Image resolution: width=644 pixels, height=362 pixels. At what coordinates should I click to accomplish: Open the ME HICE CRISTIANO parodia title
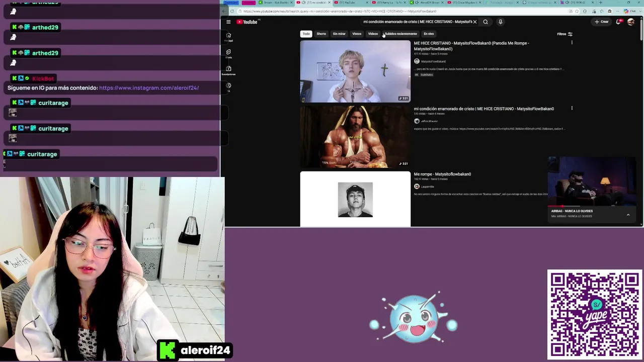(471, 46)
